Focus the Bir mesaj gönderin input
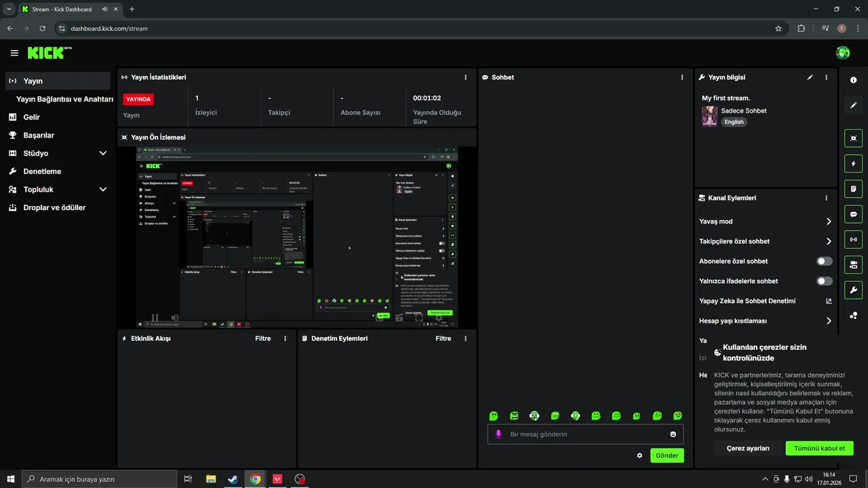This screenshot has width=868, height=488. pos(587,434)
